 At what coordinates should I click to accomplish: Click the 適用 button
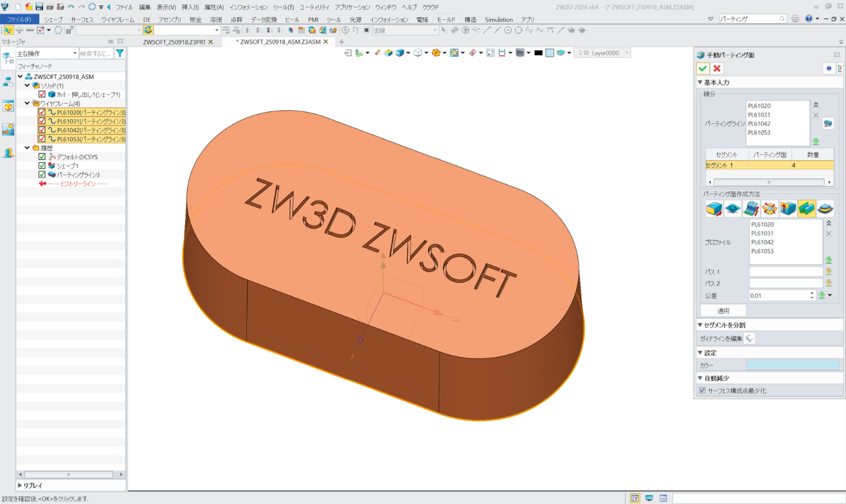[x=723, y=311]
